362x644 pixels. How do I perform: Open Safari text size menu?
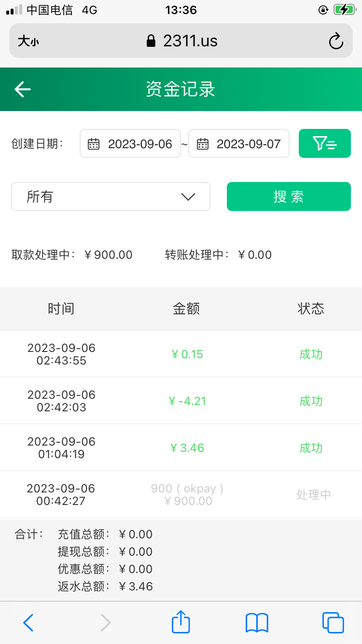28,41
